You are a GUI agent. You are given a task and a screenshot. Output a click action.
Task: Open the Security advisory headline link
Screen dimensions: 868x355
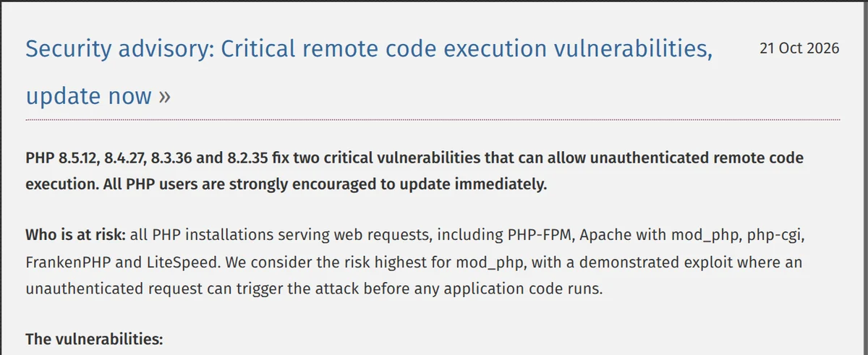click(369, 72)
